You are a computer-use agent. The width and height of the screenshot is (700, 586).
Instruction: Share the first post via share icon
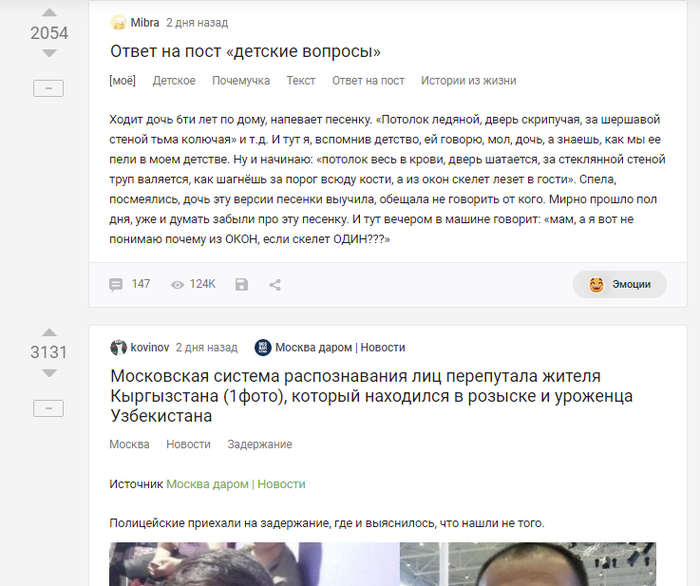pos(275,285)
